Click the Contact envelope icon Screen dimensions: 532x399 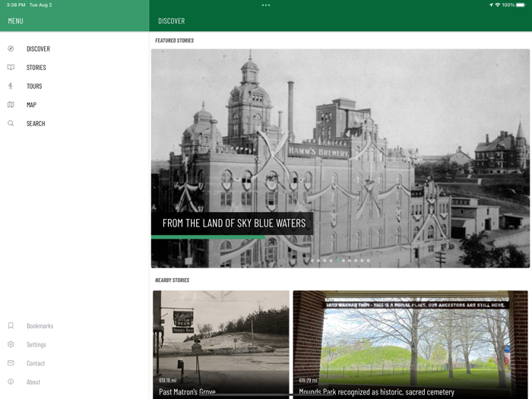11,363
